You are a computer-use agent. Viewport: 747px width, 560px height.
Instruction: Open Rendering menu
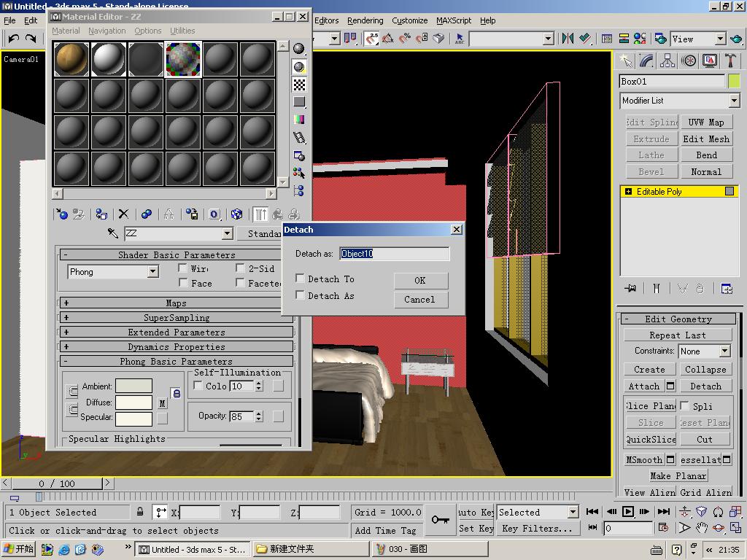click(365, 20)
